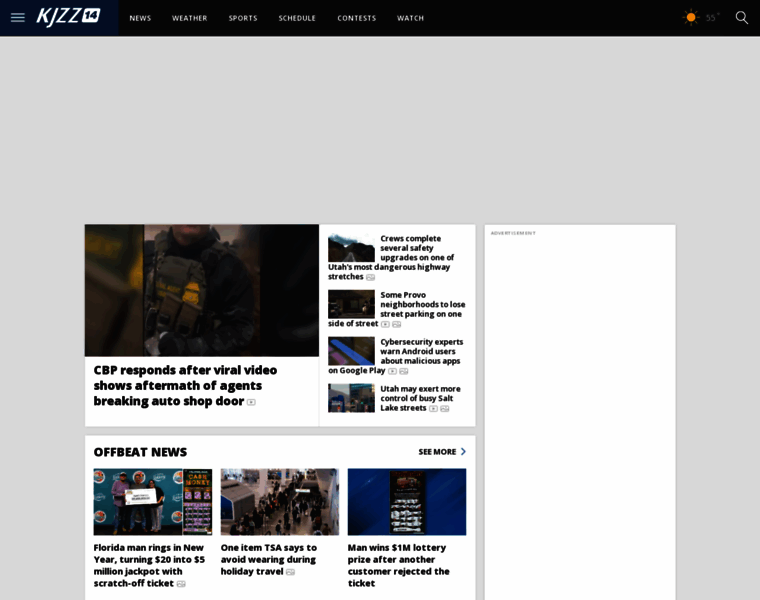Open Some Provo neighborhoods street parking story
The height and width of the screenshot is (600, 760).
[397, 309]
